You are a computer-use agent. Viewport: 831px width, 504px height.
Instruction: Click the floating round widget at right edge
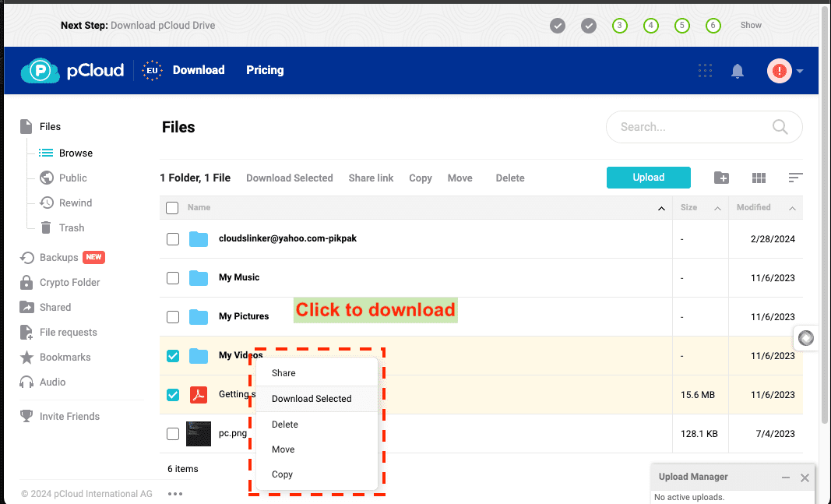click(806, 337)
